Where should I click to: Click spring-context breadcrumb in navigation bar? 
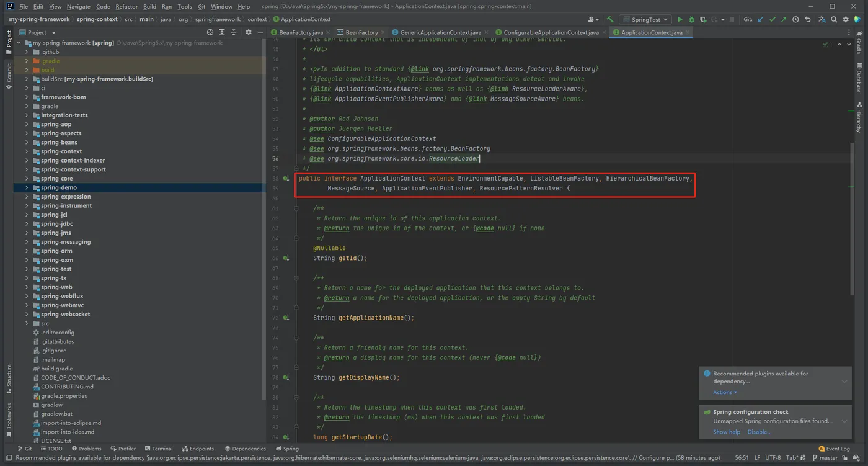[x=97, y=19]
